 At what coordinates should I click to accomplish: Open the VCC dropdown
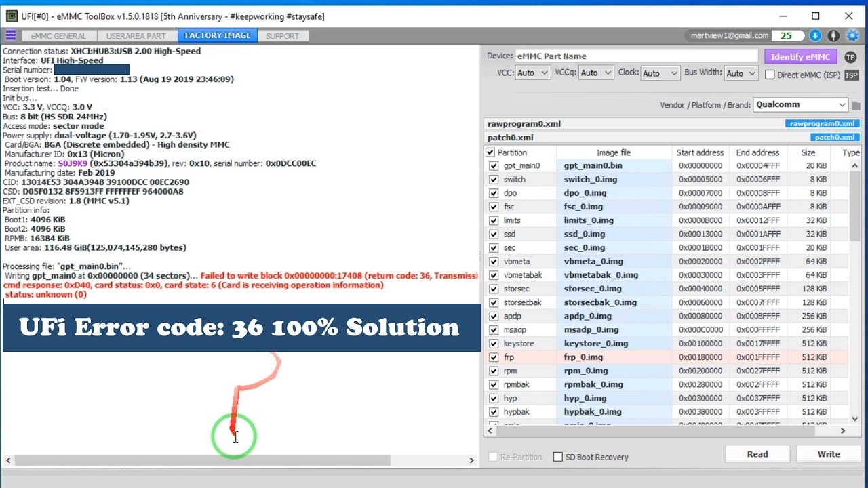533,73
